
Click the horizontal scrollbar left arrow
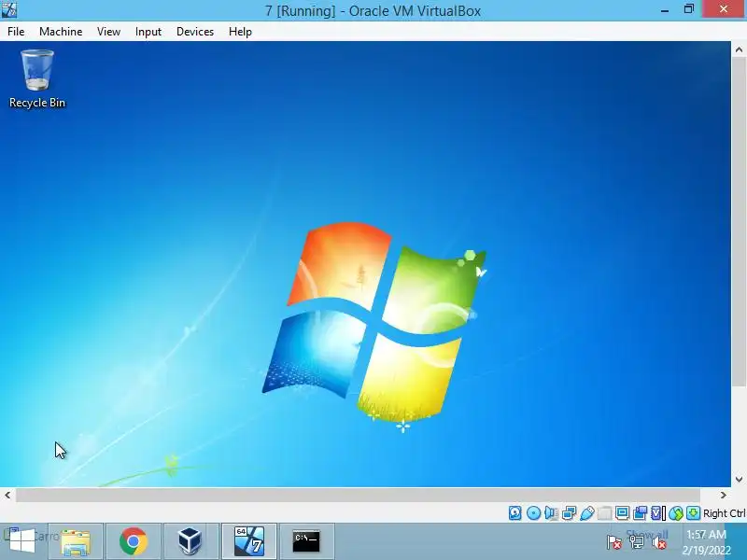tap(7, 495)
